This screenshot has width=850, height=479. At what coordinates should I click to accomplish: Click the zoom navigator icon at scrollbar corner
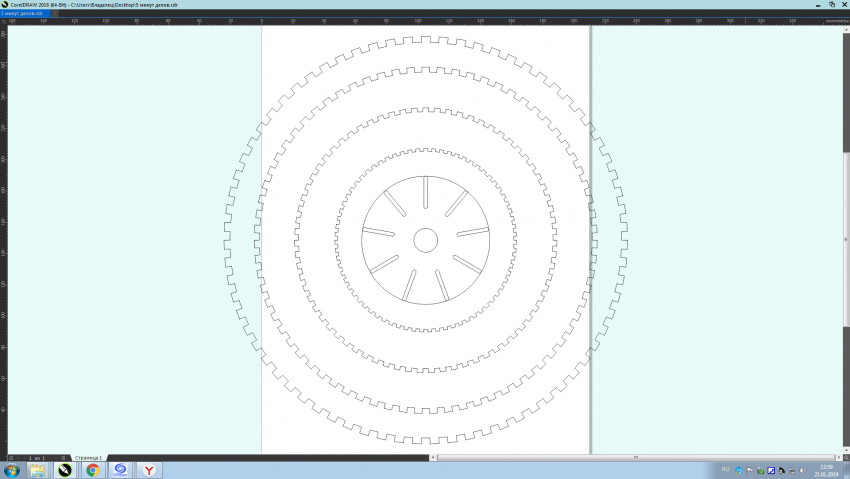846,456
